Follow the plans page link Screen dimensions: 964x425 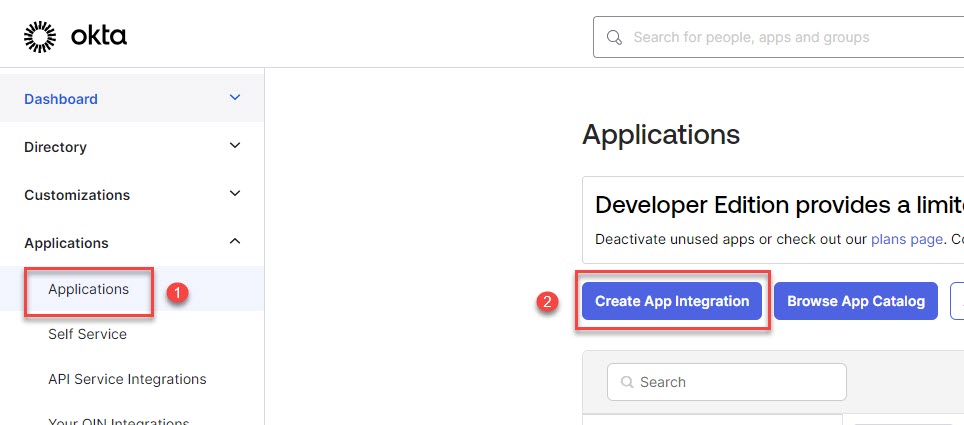(x=907, y=240)
